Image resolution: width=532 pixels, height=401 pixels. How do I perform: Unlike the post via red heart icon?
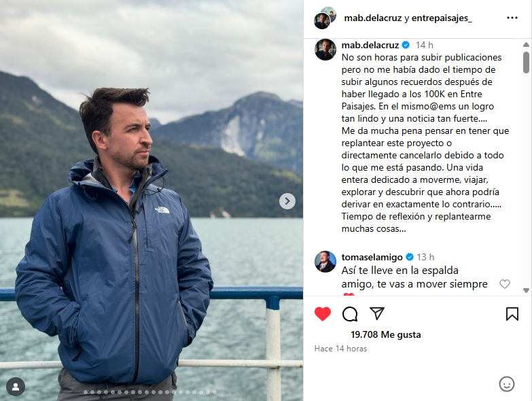point(323,313)
